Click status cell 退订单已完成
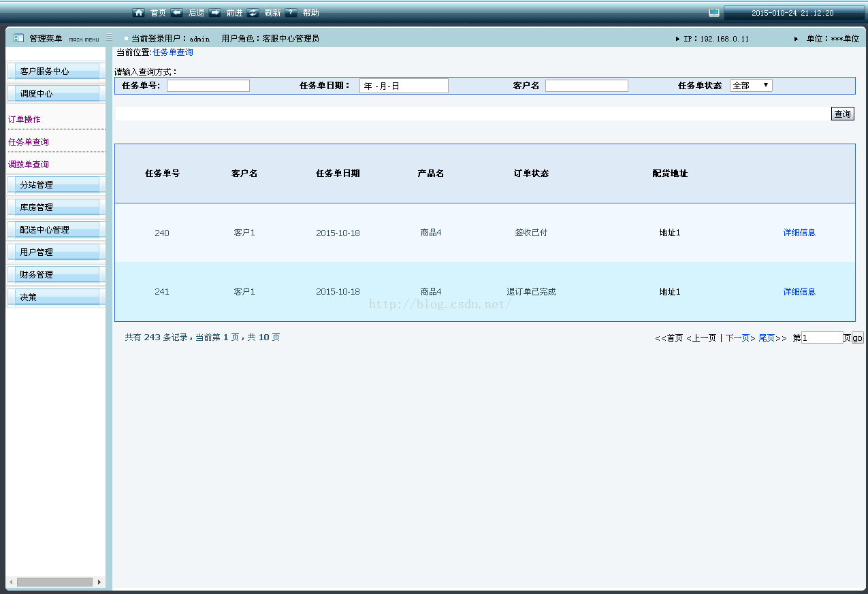The height and width of the screenshot is (594, 868). click(x=531, y=292)
